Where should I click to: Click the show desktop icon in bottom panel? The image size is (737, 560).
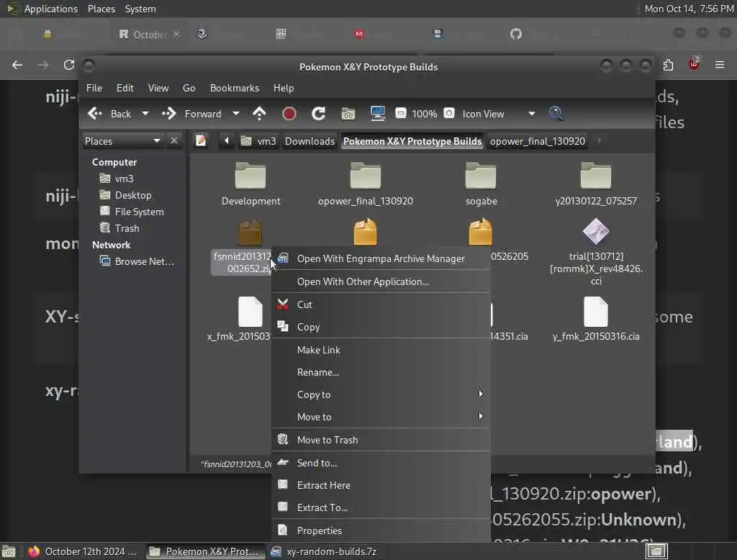tap(9, 551)
